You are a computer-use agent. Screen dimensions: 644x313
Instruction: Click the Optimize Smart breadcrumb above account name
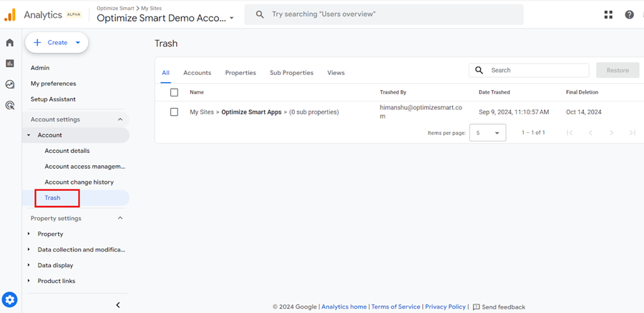[x=115, y=8]
